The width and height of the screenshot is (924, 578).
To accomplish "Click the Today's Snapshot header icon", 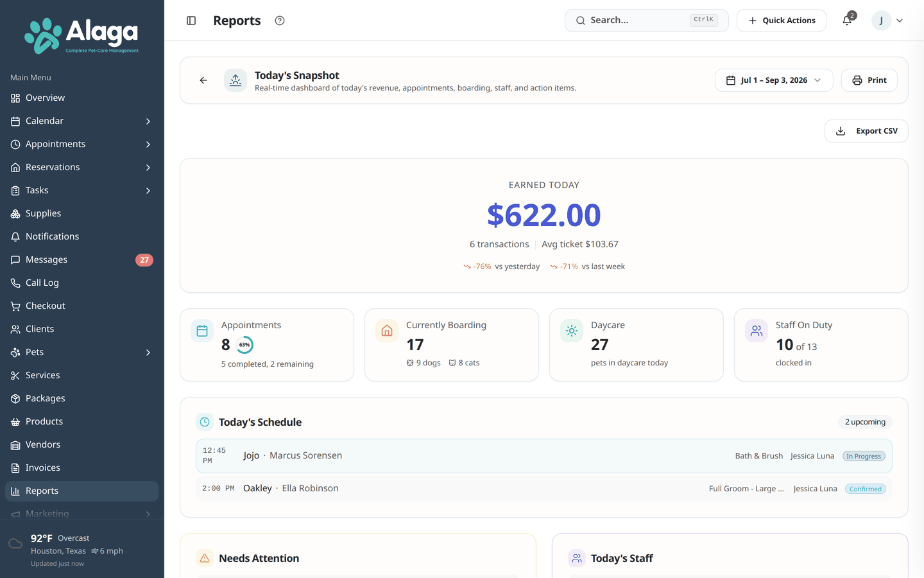I will (235, 80).
